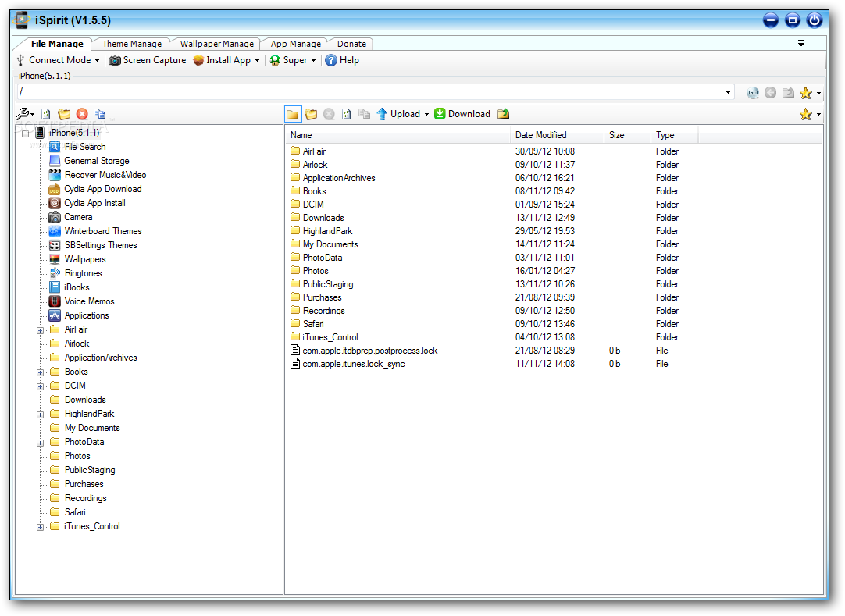The image size is (845, 616).
Task: Expand the Books folder in tree
Action: [40, 372]
